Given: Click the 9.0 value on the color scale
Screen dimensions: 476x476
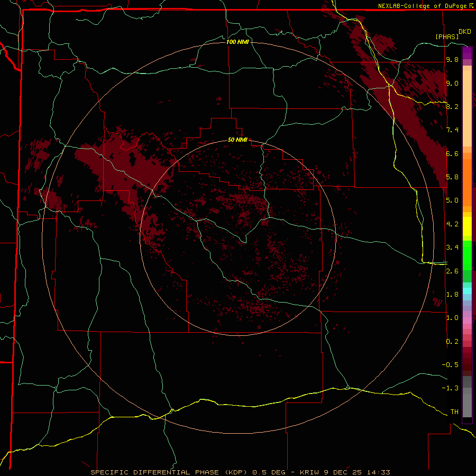Looking at the screenshot, I should 452,83.
